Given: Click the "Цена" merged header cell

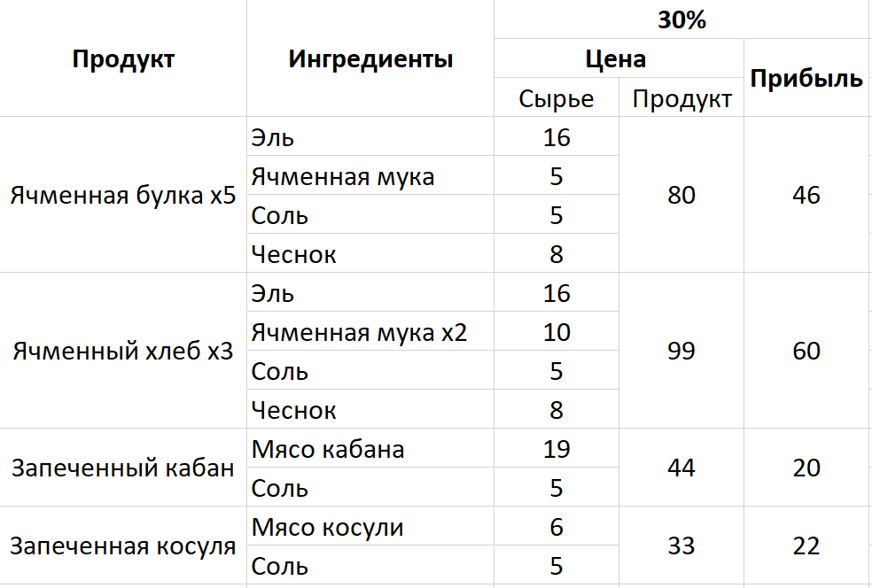Looking at the screenshot, I should tap(617, 59).
